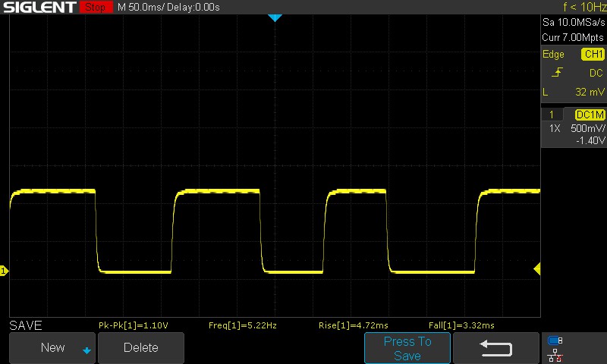Click the Edge trigger type label
This screenshot has height=364, width=607.
pyautogui.click(x=553, y=55)
